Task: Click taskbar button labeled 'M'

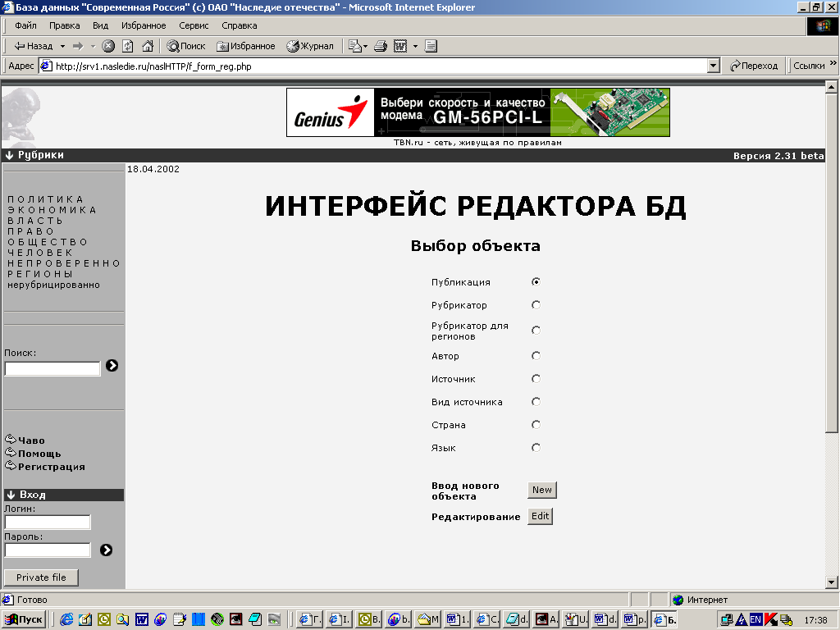Action: pyautogui.click(x=428, y=619)
